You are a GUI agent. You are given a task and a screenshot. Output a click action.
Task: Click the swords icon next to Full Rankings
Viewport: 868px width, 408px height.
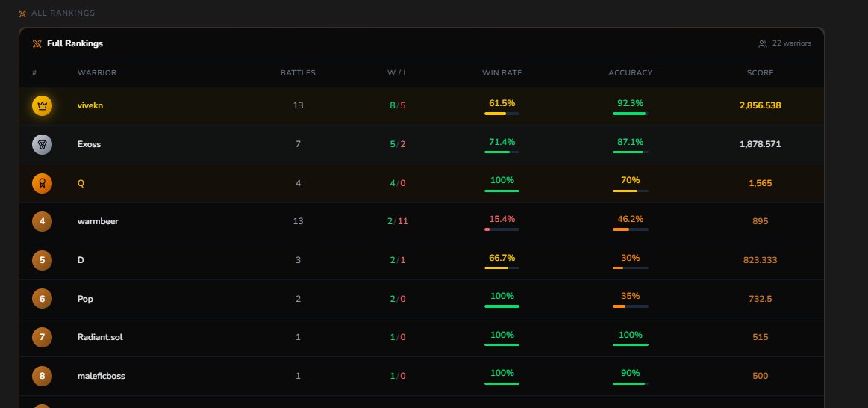[x=37, y=44]
